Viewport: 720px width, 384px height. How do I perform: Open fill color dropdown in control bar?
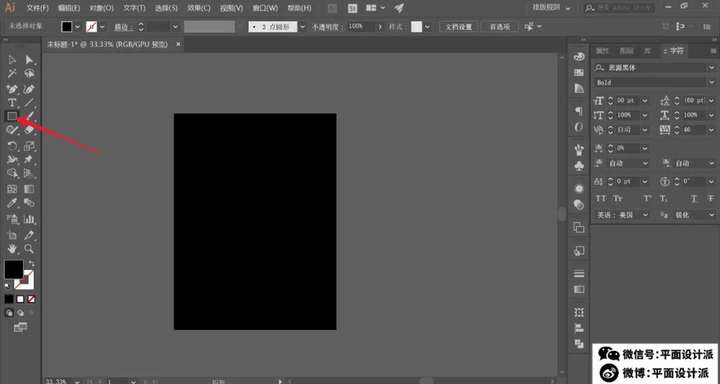point(77,27)
